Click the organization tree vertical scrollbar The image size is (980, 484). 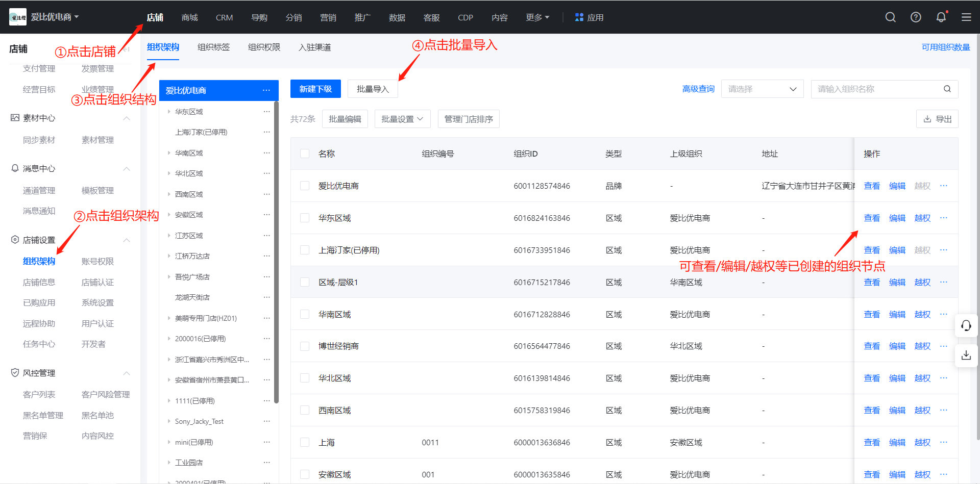pyautogui.click(x=276, y=252)
